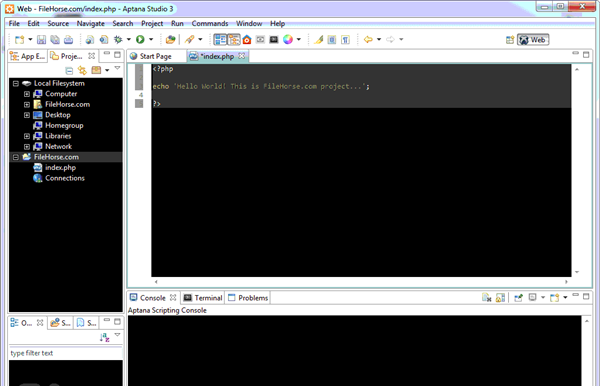Collapse the Local Filesystem node
600x386 pixels.
tap(16, 83)
